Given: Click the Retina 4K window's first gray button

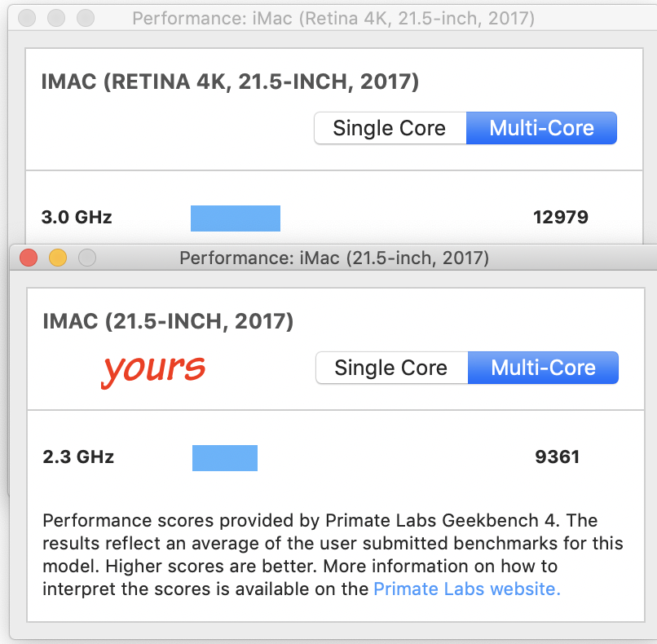Looking at the screenshot, I should (27, 18).
